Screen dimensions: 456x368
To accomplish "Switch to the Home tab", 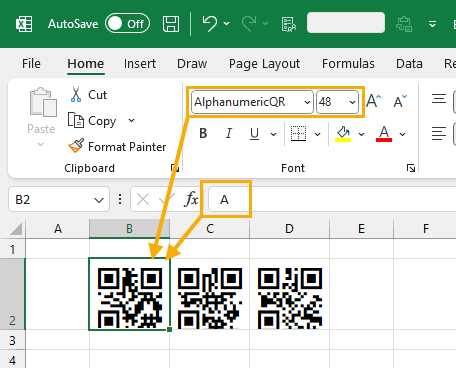I will click(86, 63).
